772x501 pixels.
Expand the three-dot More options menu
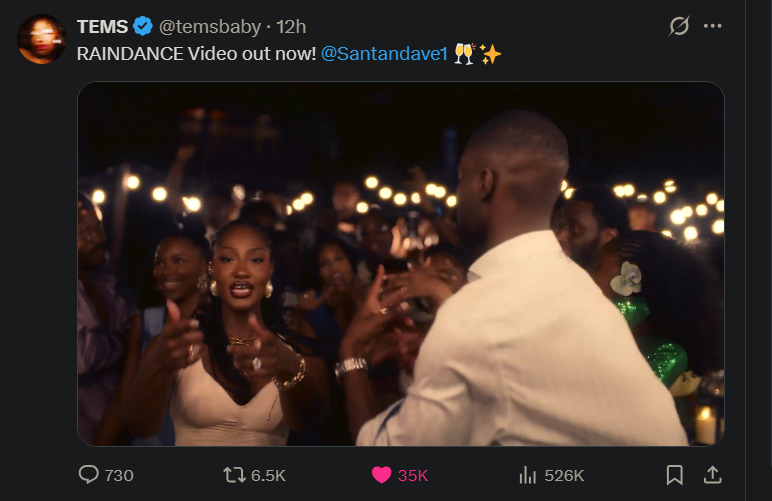pyautogui.click(x=712, y=26)
